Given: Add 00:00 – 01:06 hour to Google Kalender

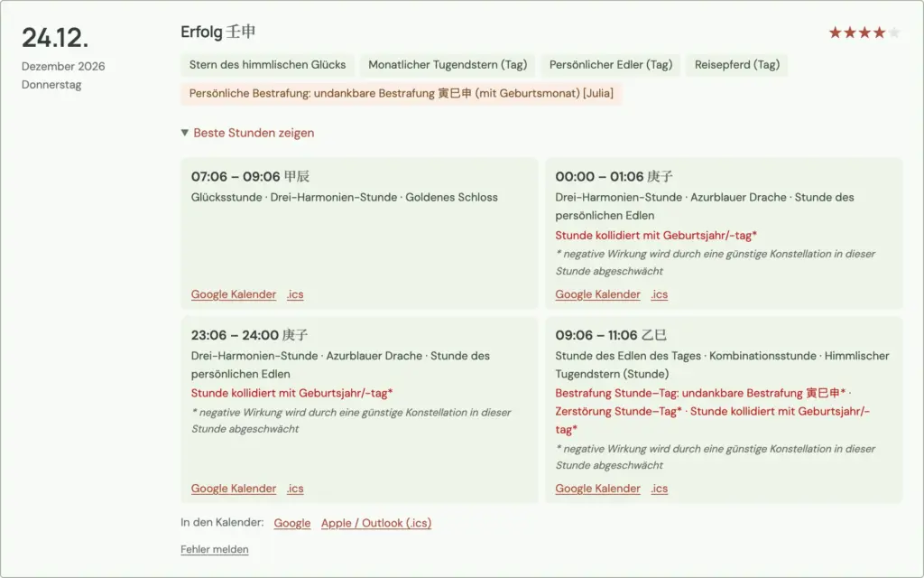Looking at the screenshot, I should click(x=597, y=294).
